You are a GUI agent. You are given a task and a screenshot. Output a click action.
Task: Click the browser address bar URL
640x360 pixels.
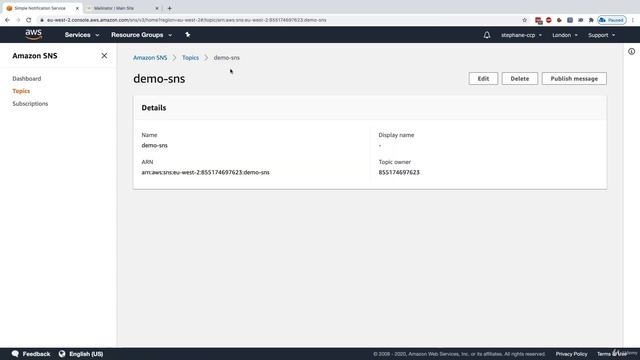[x=187, y=20]
